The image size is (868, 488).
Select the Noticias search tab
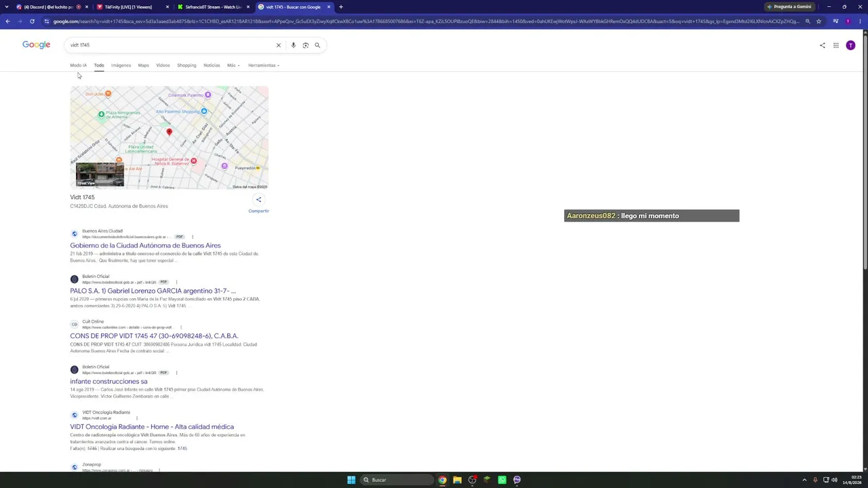click(212, 65)
